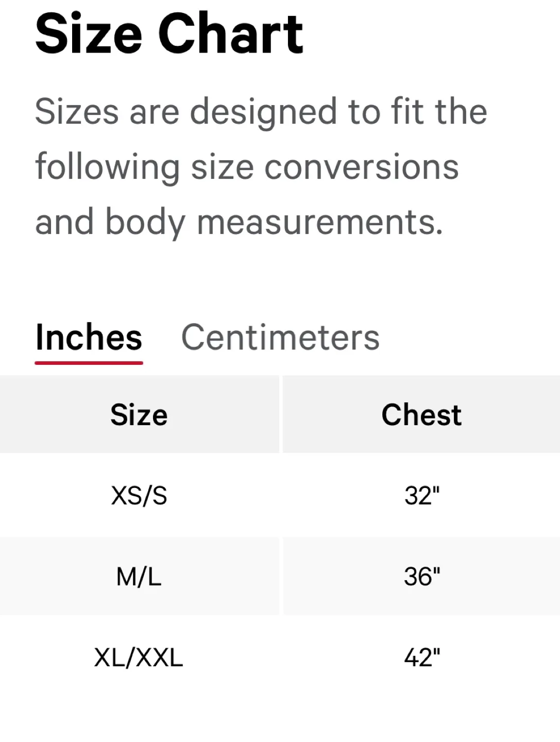
Task: Select the M/L label text
Action: tap(138, 577)
